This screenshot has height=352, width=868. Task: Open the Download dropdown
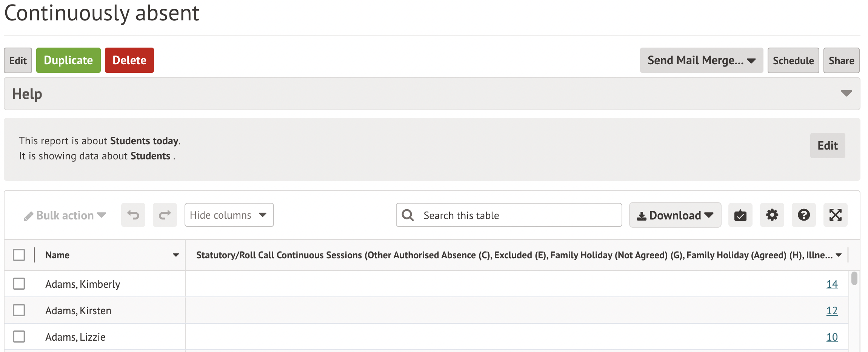675,215
